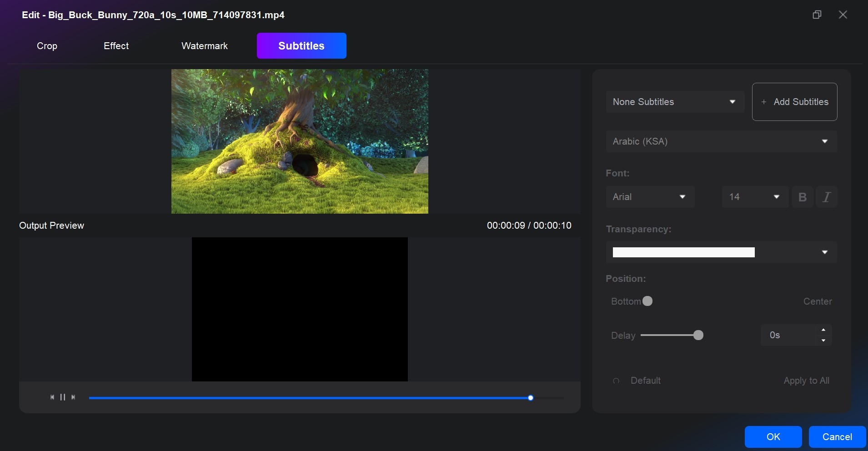Click the Default reset icon for subtitle settings
Image resolution: width=868 pixels, height=451 pixels.
pyautogui.click(x=617, y=381)
